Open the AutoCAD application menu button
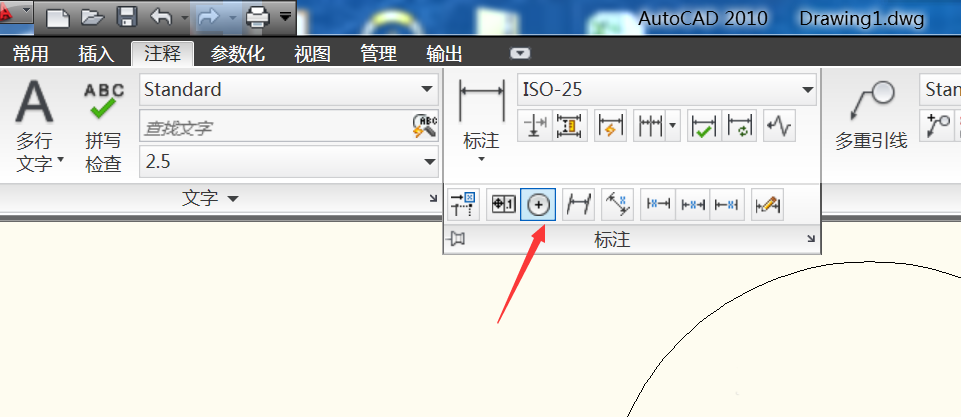 pyautogui.click(x=15, y=12)
